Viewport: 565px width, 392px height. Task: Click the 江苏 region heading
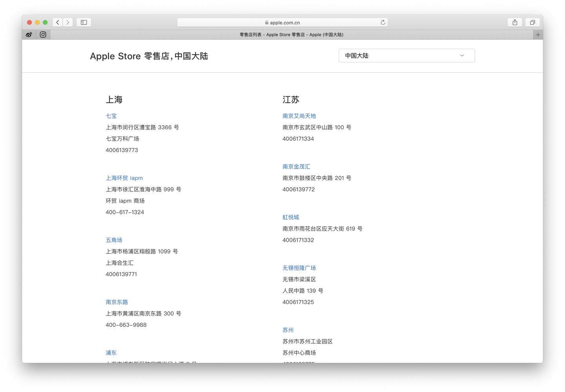point(291,100)
